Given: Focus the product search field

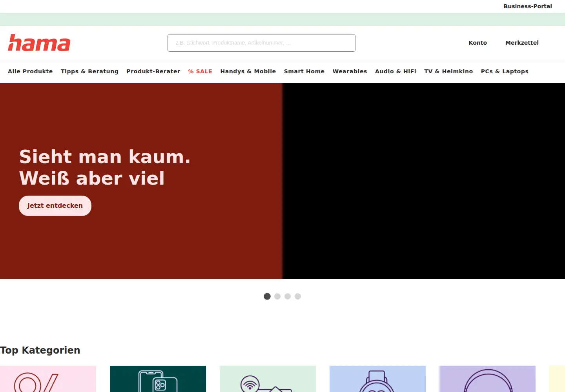Looking at the screenshot, I should pos(261,43).
